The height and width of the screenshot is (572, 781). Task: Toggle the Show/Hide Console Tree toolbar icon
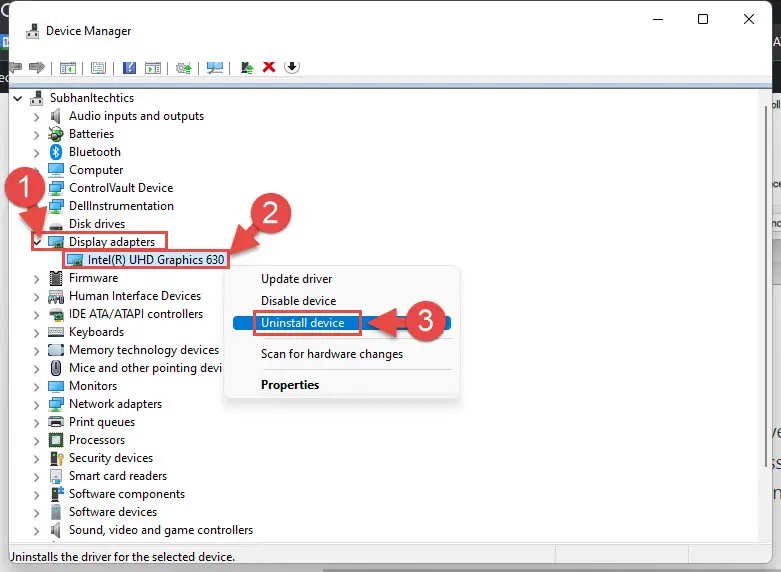pyautogui.click(x=68, y=67)
